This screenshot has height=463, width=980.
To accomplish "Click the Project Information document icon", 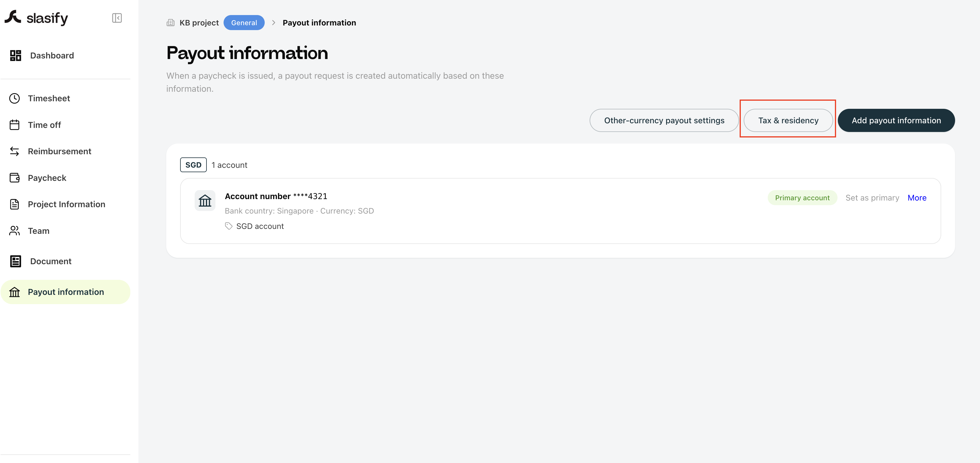I will 14,204.
